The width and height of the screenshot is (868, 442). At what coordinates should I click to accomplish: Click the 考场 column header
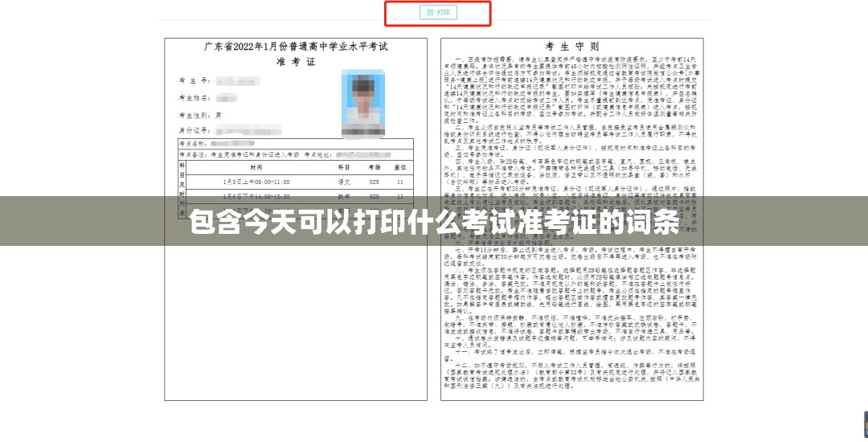pos(375,167)
